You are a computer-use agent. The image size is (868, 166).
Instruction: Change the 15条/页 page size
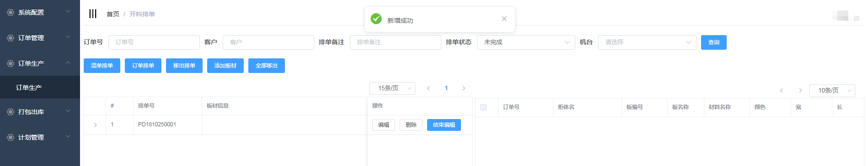(x=392, y=88)
